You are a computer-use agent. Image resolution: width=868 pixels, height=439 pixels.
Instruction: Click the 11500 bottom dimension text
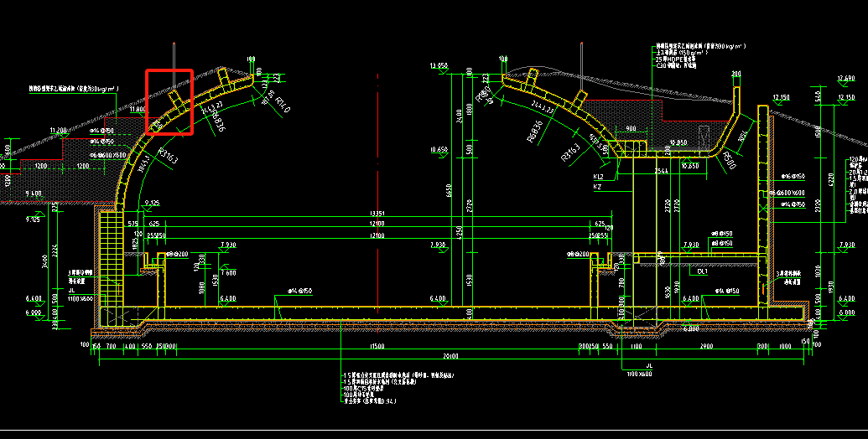(x=377, y=346)
